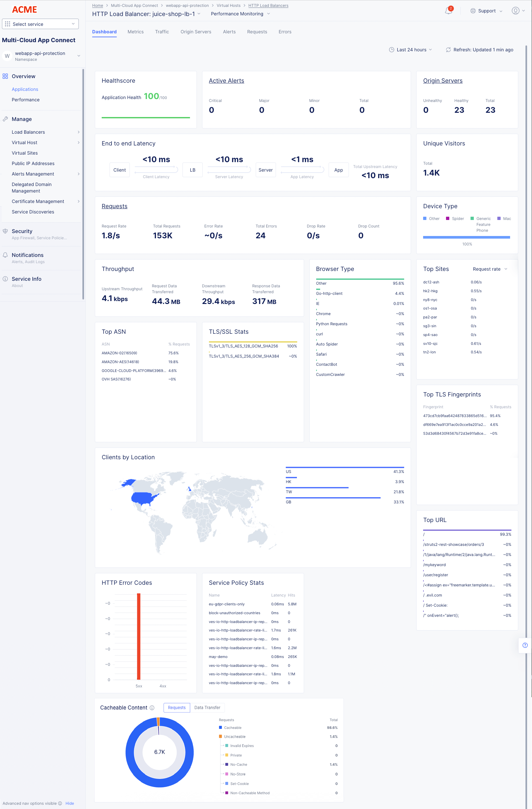This screenshot has width=532, height=809.
Task: Open notifications via the bell icon
Action: [x=448, y=11]
